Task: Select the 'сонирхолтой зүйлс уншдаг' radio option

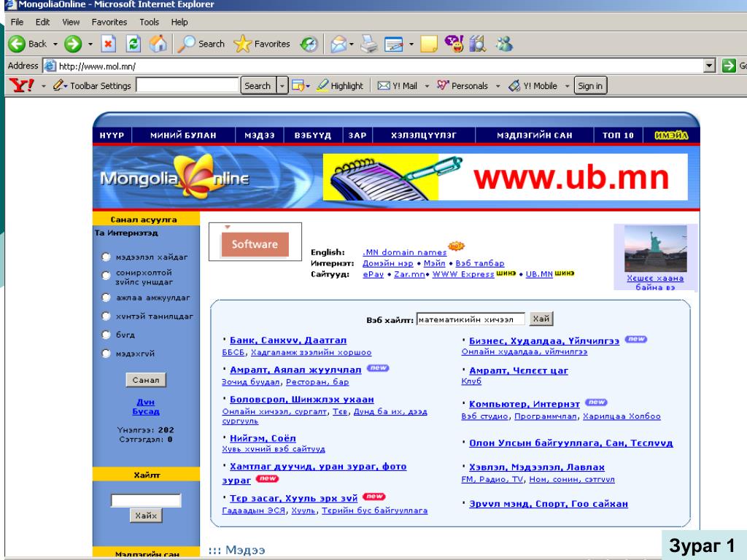Action: pos(106,275)
